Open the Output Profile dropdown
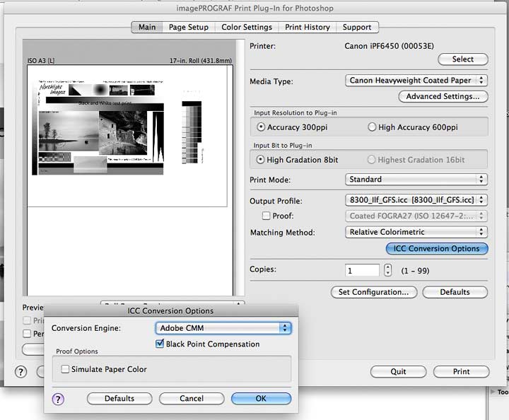 [x=416, y=200]
